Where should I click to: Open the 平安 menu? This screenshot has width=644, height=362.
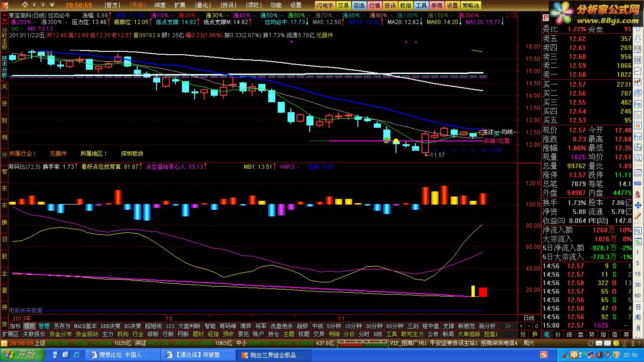(138, 5)
